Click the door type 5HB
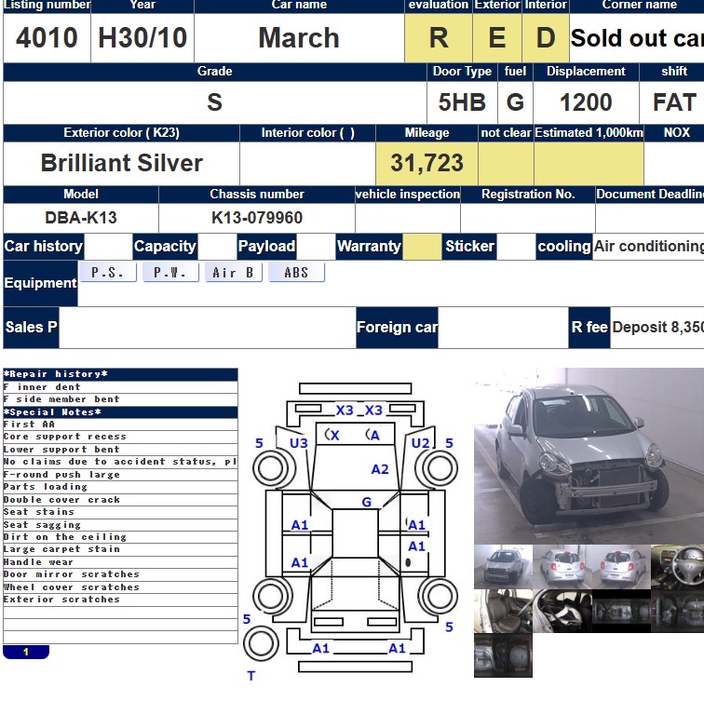 462,102
